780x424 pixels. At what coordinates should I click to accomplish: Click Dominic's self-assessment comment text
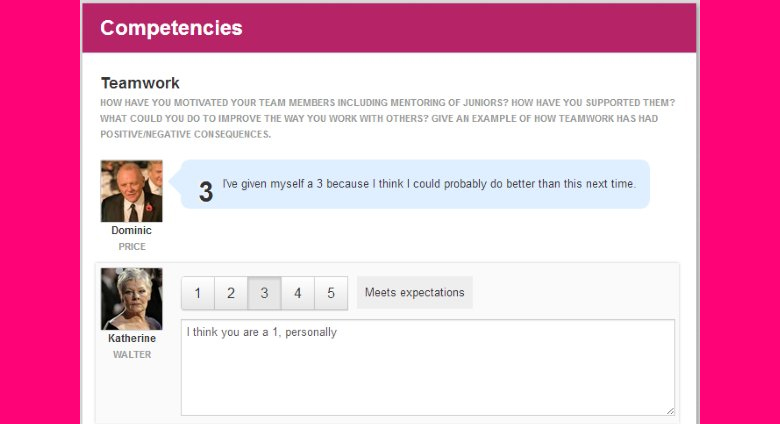coord(428,185)
